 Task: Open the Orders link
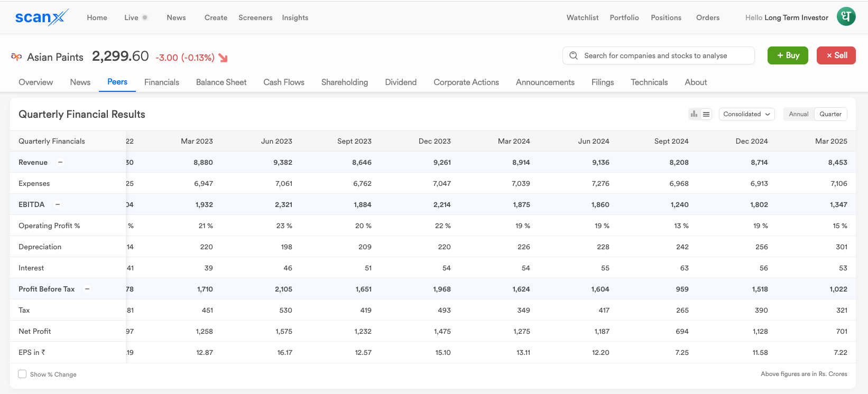(708, 17)
